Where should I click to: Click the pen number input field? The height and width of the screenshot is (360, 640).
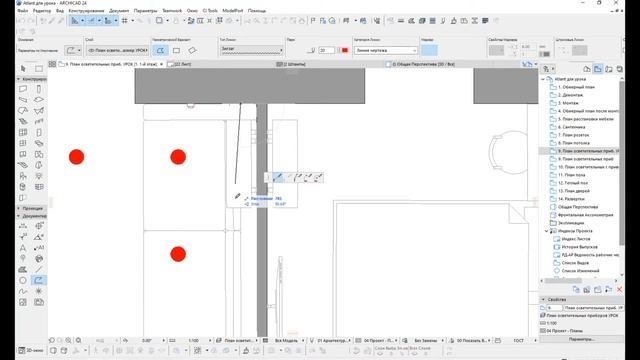click(327, 50)
